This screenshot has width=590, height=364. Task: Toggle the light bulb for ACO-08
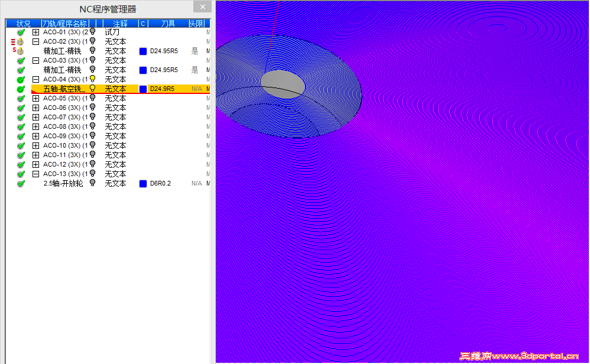[93, 126]
